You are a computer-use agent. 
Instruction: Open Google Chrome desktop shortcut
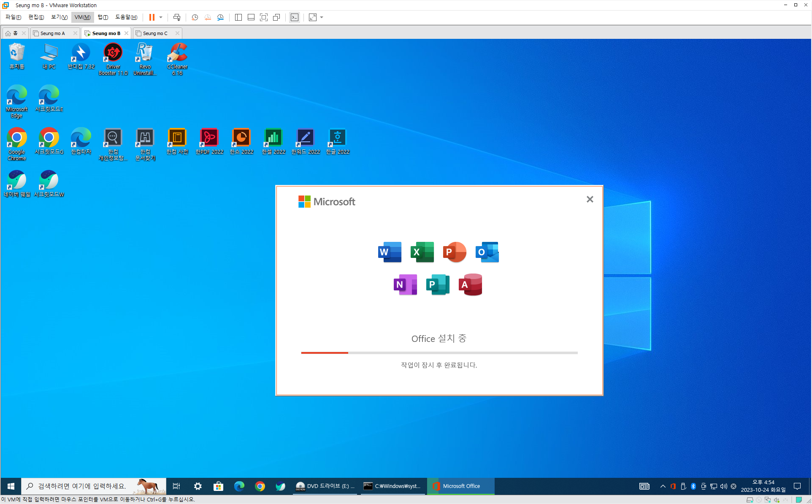pyautogui.click(x=17, y=144)
